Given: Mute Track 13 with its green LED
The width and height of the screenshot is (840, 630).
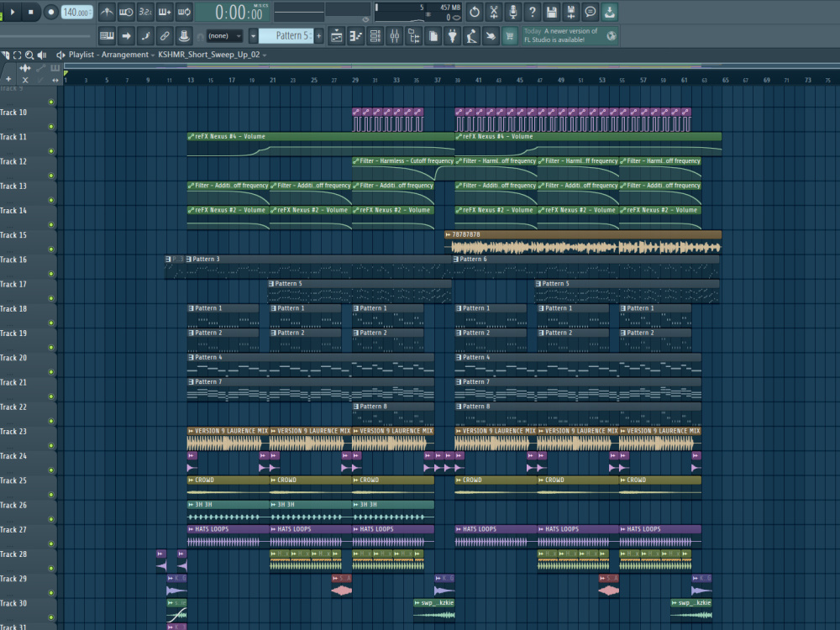Looking at the screenshot, I should pyautogui.click(x=51, y=200).
